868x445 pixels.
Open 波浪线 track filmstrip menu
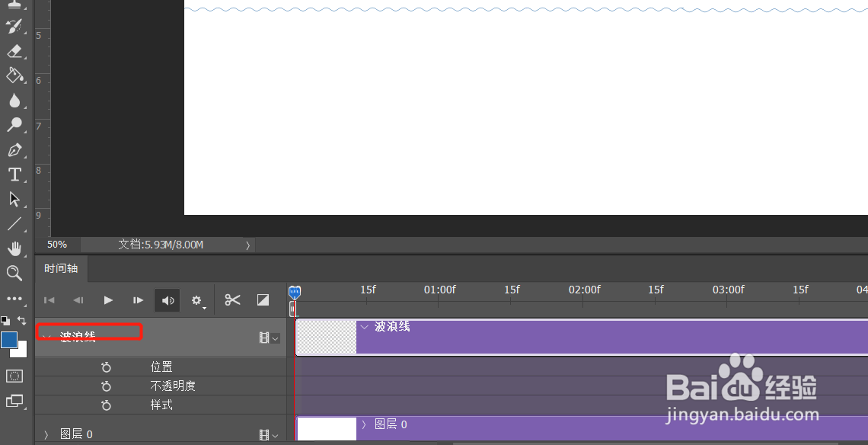coord(269,338)
